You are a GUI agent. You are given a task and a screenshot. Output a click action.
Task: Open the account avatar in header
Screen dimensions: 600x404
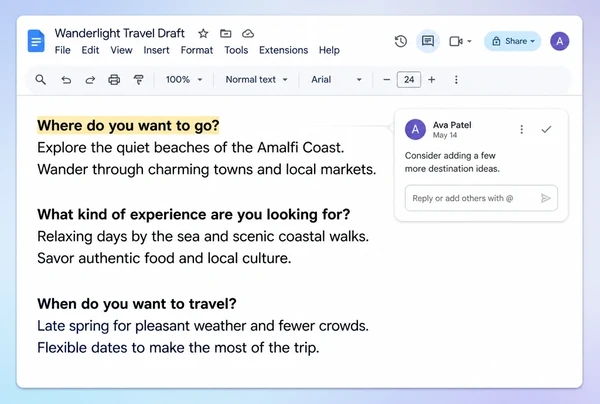[x=559, y=41]
